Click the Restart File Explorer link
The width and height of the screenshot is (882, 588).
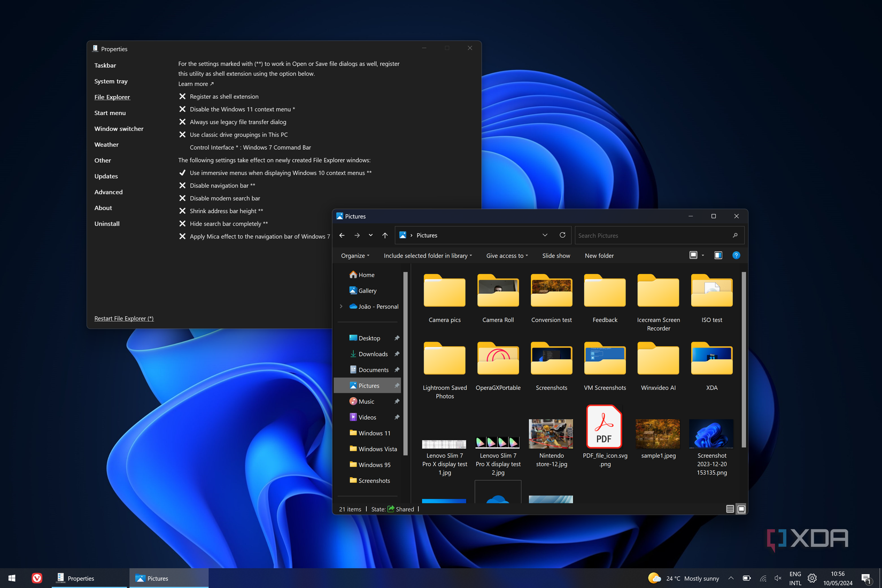(123, 318)
